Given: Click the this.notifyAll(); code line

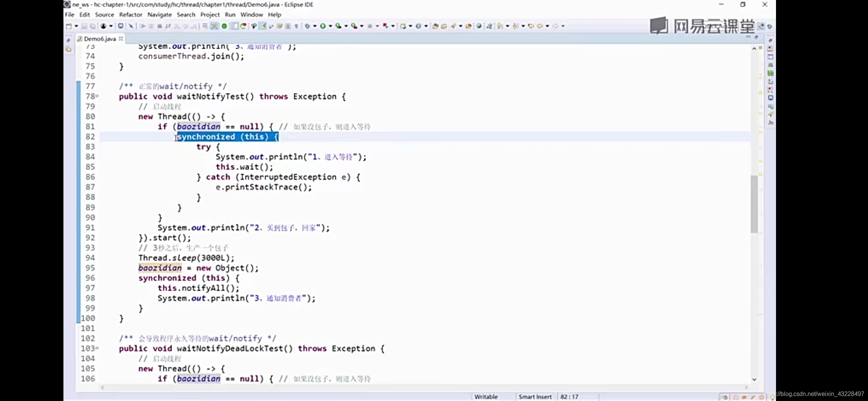Looking at the screenshot, I should [x=198, y=288].
